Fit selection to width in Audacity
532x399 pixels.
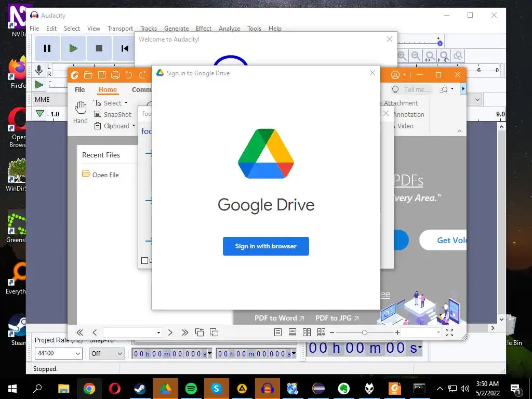430,56
